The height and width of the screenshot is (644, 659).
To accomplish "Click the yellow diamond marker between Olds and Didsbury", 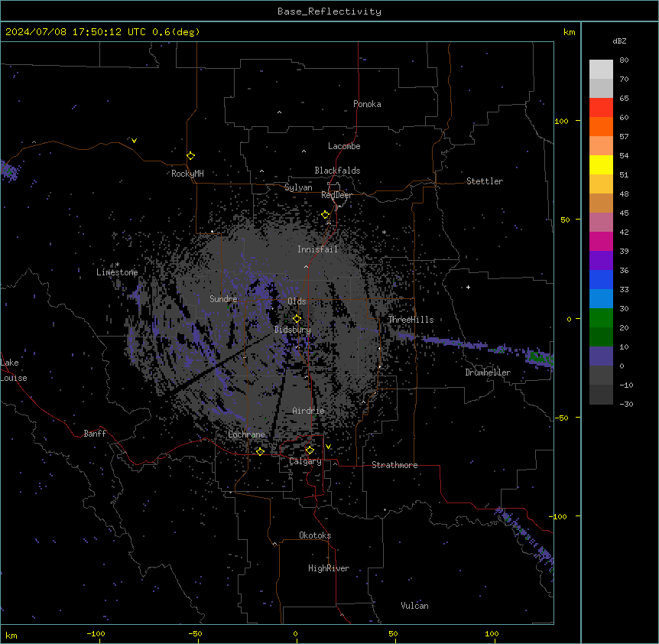I will [x=297, y=319].
